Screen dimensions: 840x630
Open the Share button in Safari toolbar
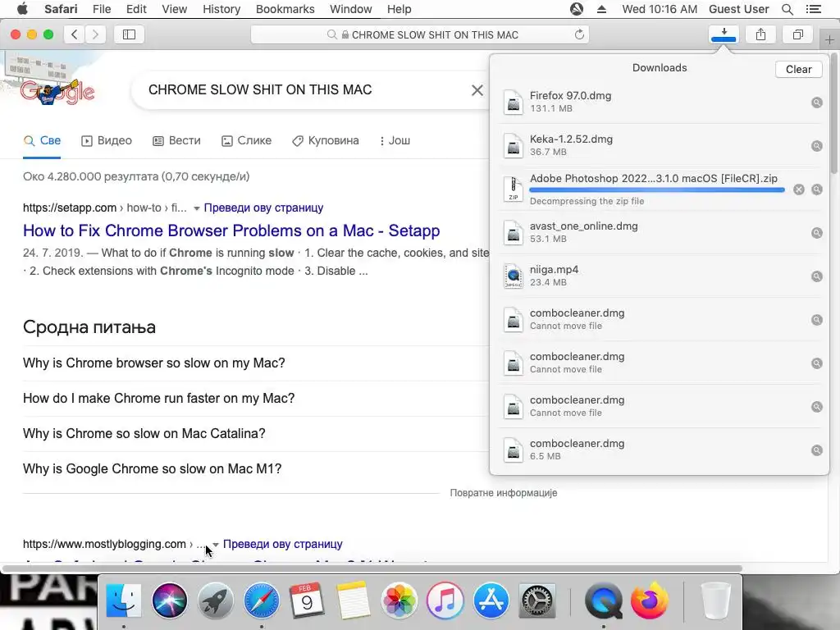pos(760,34)
